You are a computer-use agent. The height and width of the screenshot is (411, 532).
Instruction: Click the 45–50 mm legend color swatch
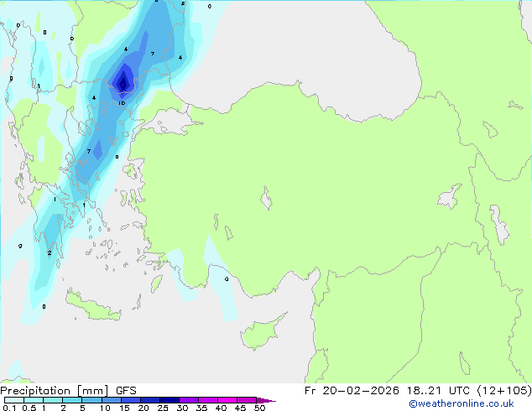point(247,400)
